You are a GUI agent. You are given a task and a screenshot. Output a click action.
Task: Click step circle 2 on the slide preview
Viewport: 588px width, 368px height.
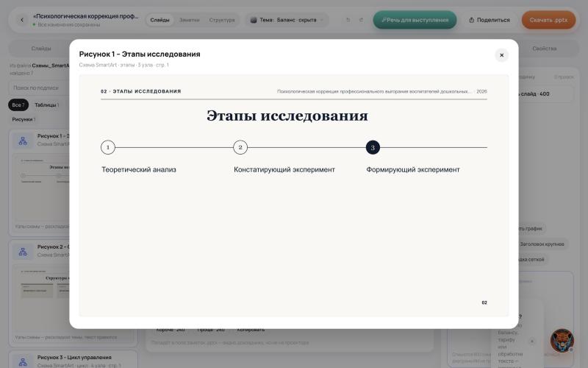(x=240, y=147)
